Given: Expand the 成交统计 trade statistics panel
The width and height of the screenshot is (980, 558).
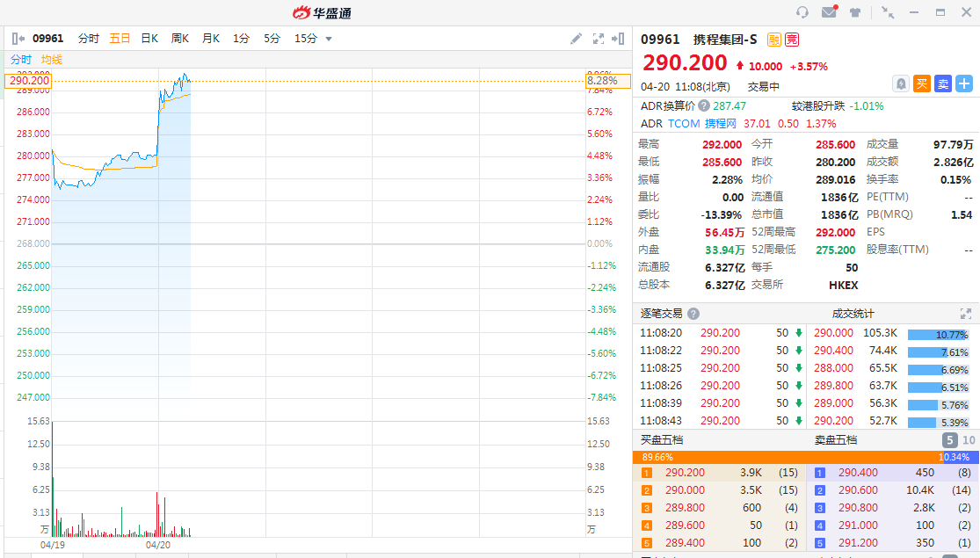Looking at the screenshot, I should (966, 314).
